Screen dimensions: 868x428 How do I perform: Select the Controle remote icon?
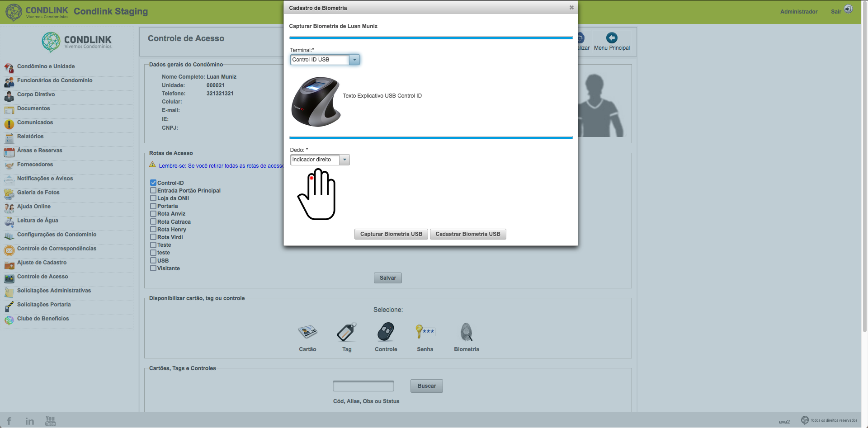(385, 333)
